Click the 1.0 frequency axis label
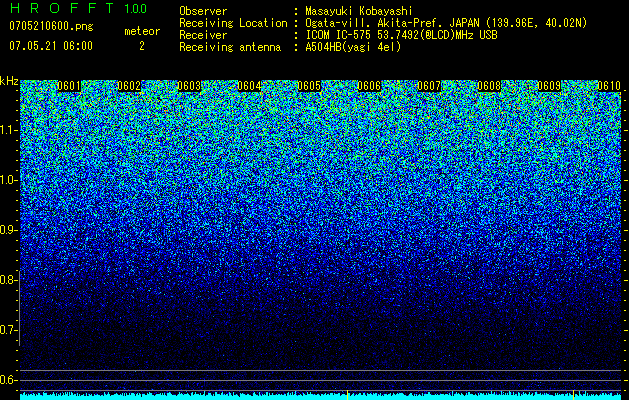 7,180
